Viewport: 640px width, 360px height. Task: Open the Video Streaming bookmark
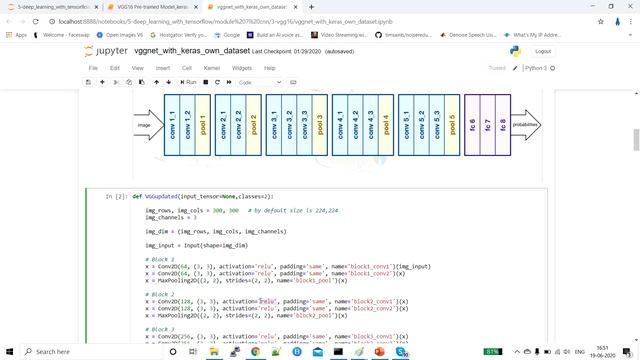coord(340,35)
